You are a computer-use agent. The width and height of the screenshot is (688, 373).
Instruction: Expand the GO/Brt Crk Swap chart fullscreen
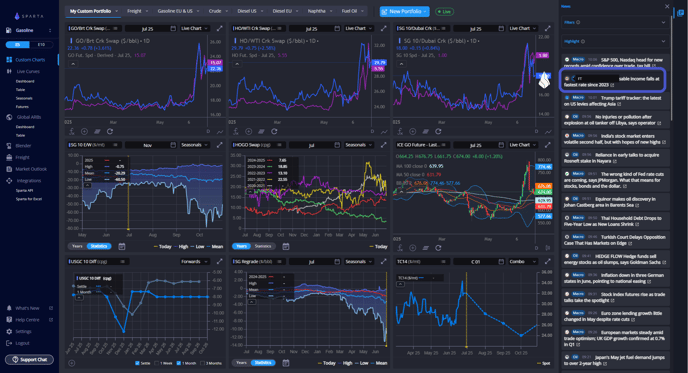pyautogui.click(x=219, y=29)
